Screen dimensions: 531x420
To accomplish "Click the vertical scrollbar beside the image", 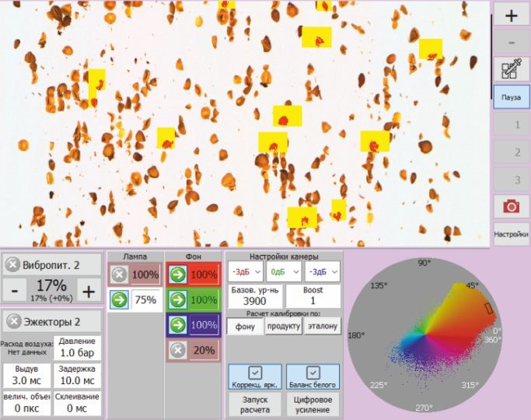I will pyautogui.click(x=491, y=56).
